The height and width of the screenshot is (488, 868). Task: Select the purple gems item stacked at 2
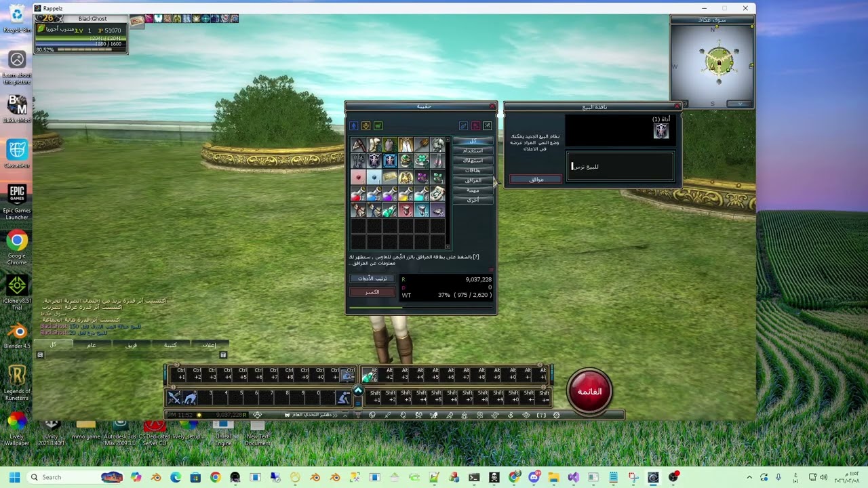[x=421, y=178]
